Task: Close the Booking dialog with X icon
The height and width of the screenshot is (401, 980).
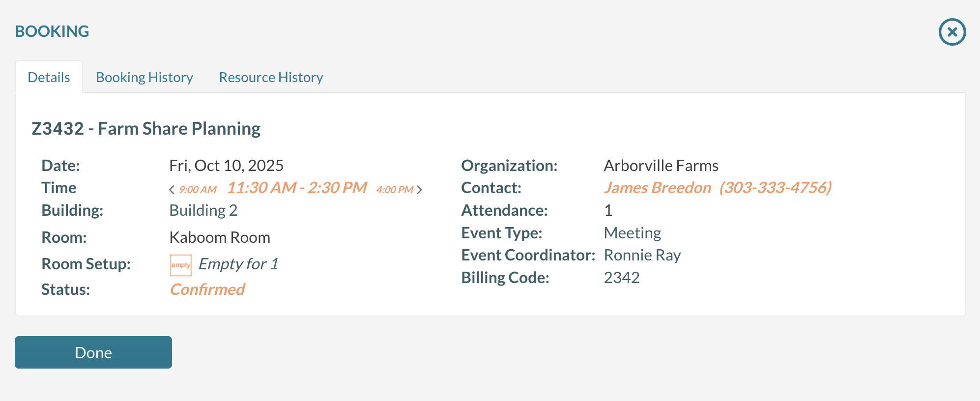Action: tap(952, 32)
